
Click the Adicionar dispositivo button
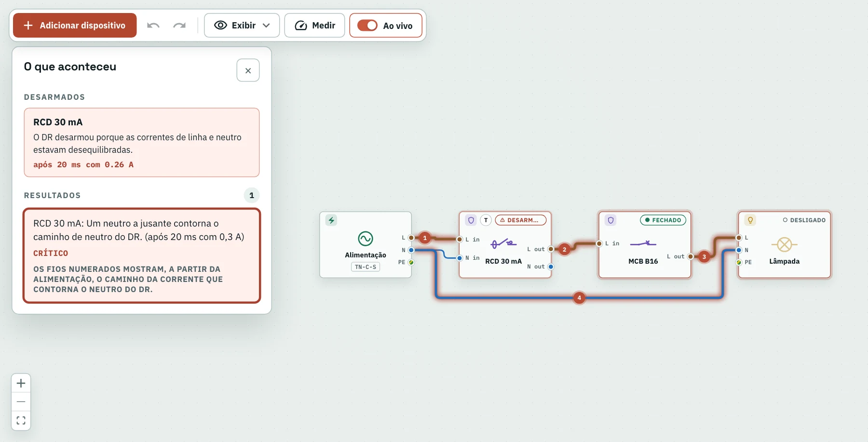click(x=75, y=25)
